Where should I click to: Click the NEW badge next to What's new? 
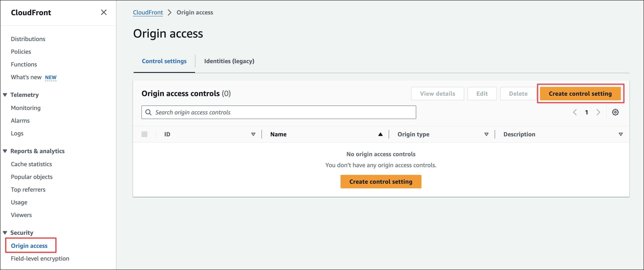(x=50, y=77)
